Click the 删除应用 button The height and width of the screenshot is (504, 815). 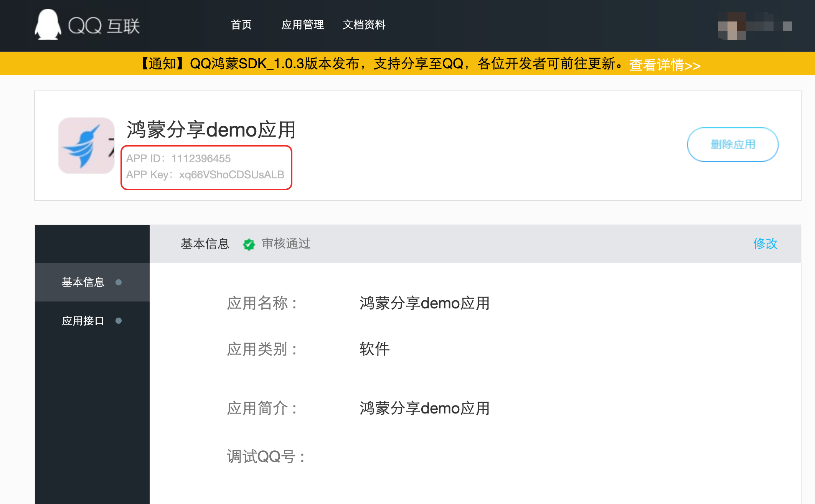(733, 145)
